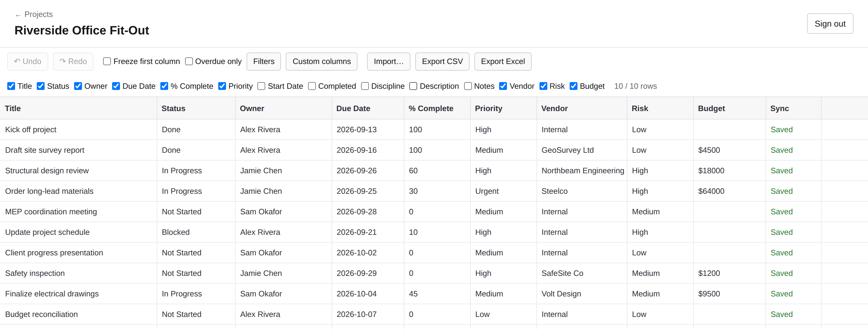
Task: Click the 'Urgent' priority cell
Action: pyautogui.click(x=503, y=191)
